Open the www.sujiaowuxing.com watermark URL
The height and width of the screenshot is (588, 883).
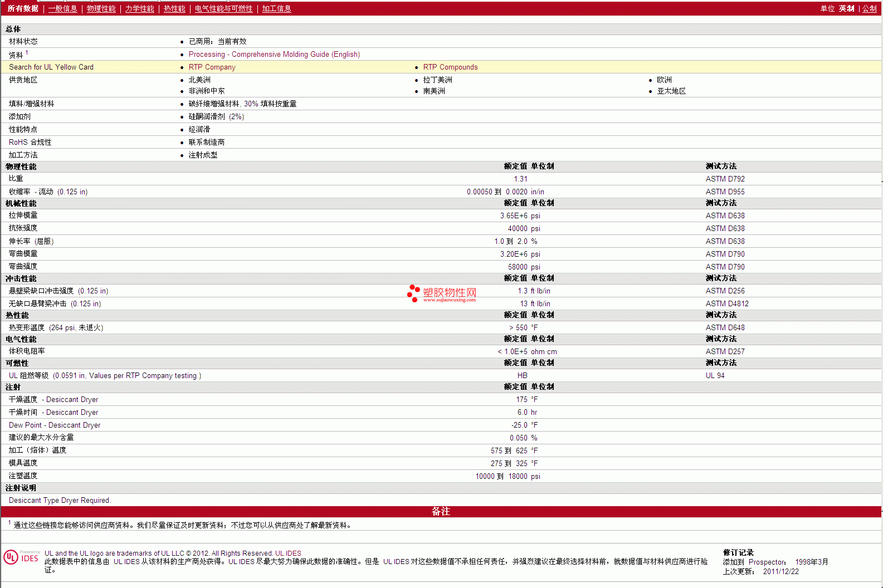449,300
